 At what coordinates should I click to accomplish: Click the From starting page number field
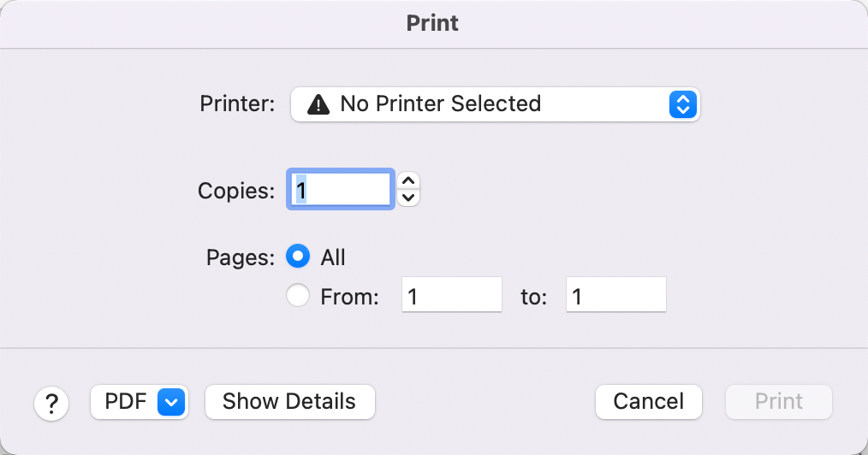[x=452, y=295]
